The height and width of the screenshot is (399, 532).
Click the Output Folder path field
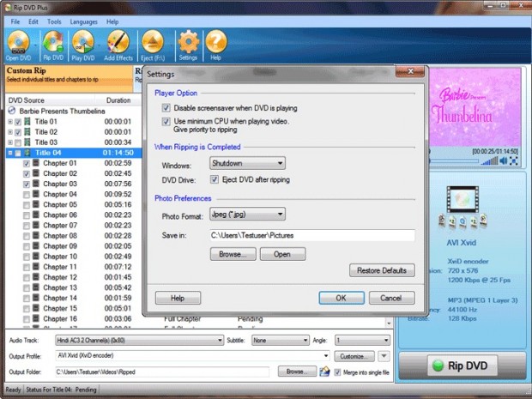click(162, 372)
